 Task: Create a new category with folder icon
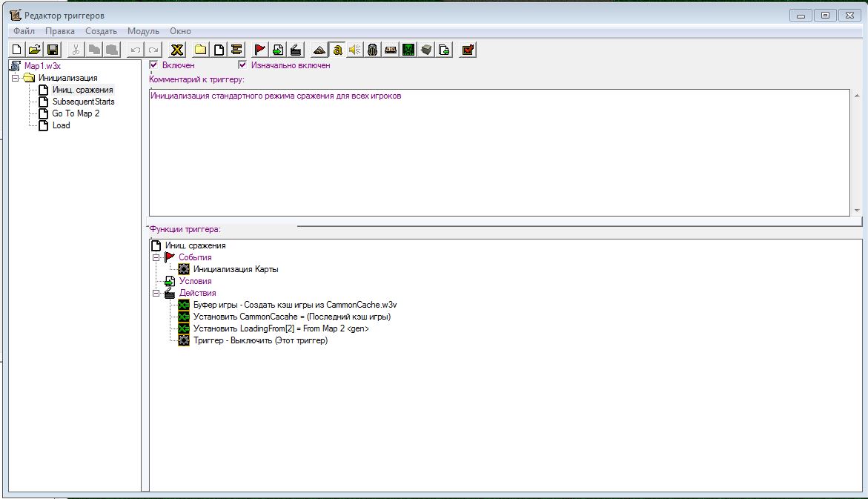tap(200, 50)
